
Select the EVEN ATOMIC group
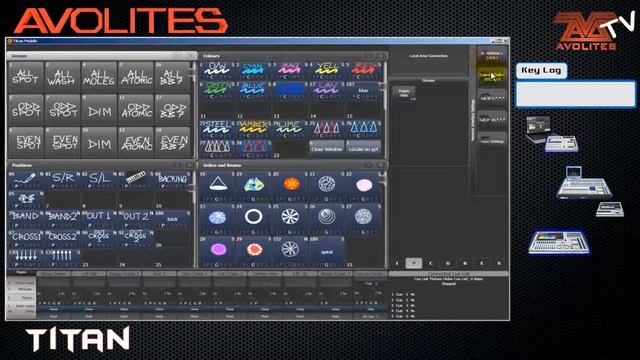pyautogui.click(x=136, y=143)
